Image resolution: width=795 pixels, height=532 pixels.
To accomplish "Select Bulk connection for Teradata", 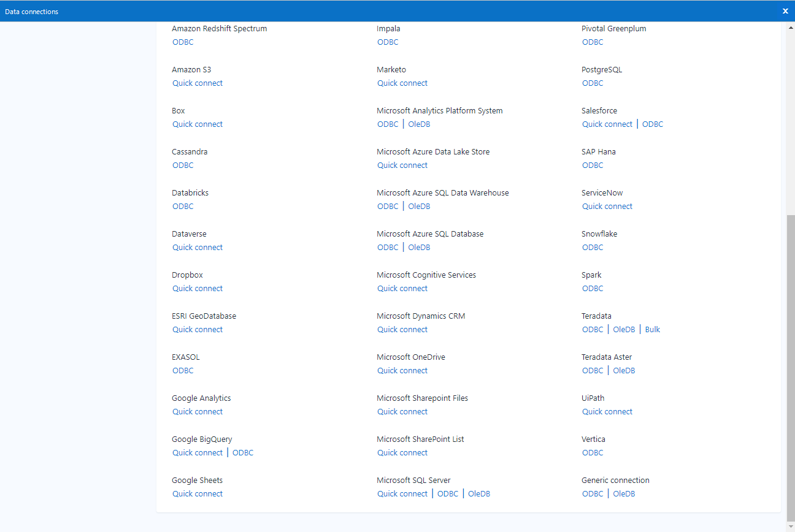I will click(x=652, y=329).
